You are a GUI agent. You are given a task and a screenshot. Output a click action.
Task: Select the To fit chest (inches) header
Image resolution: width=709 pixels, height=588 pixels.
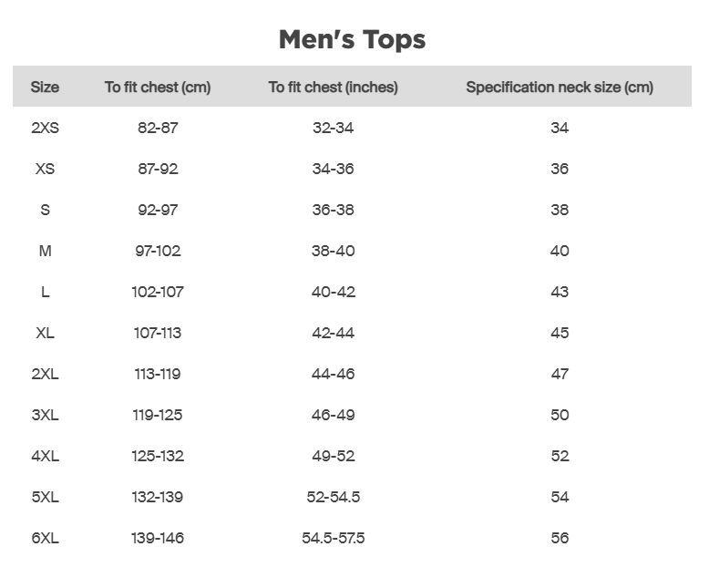pyautogui.click(x=333, y=88)
